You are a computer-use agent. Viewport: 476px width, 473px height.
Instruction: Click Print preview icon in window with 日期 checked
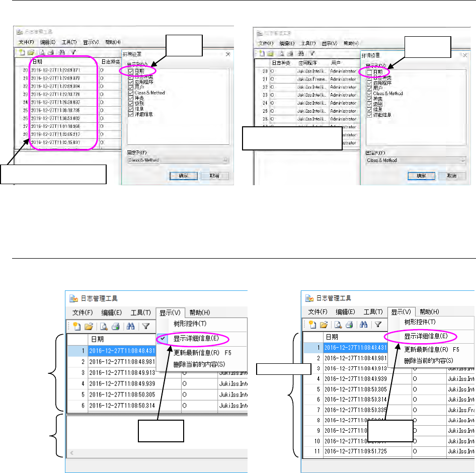(42, 52)
